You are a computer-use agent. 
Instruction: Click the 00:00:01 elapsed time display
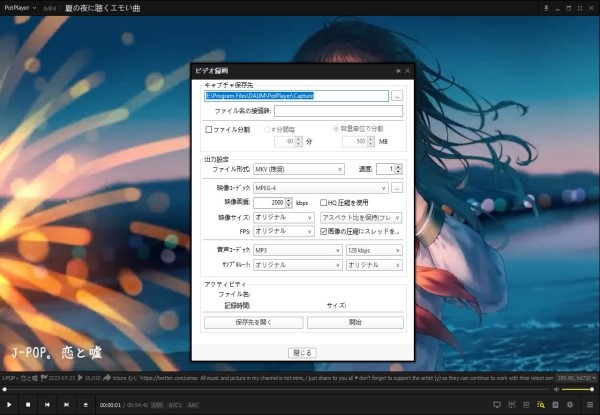tap(110, 405)
